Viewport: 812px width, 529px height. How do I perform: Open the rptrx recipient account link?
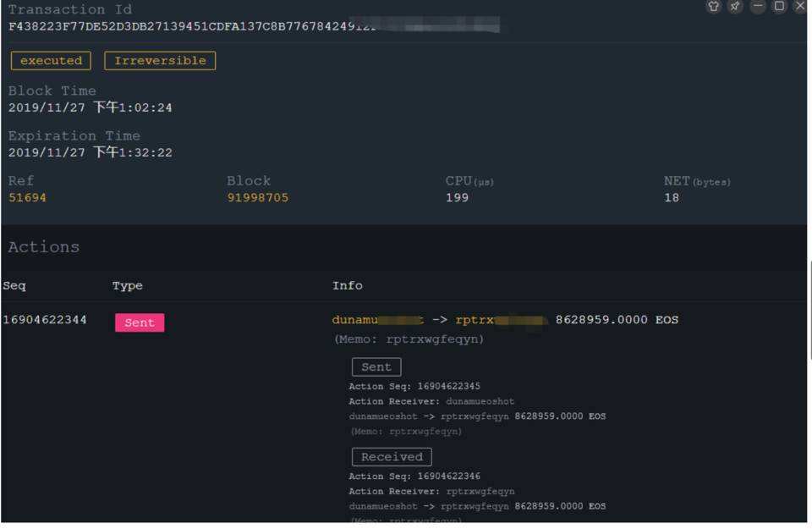pos(501,320)
